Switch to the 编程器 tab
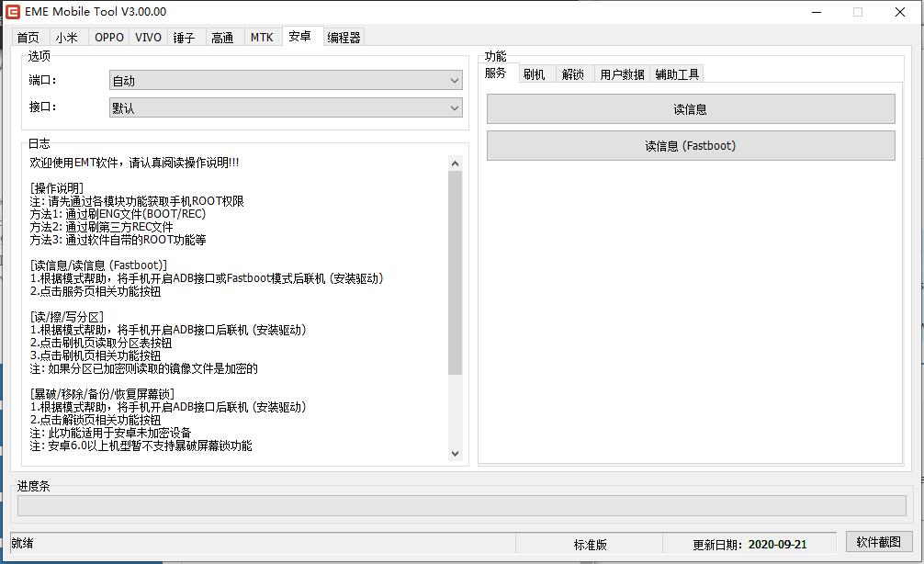This screenshot has height=564, width=924. coord(344,38)
